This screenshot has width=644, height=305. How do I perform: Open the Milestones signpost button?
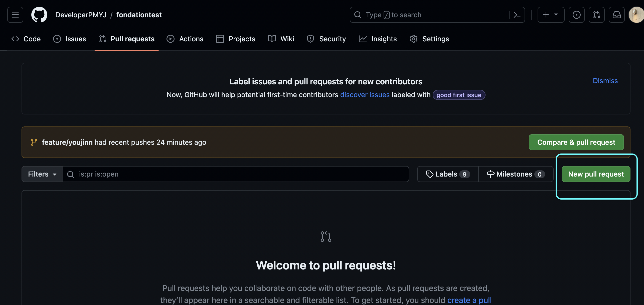[516, 174]
